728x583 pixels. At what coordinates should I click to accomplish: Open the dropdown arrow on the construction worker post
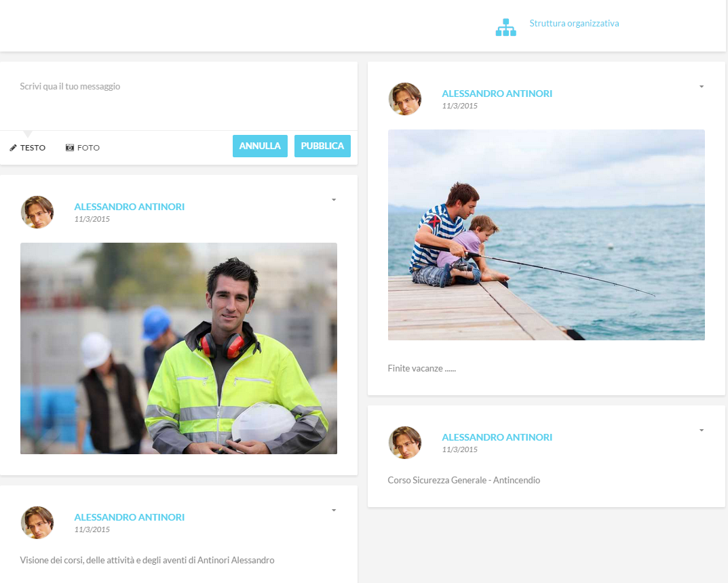pos(334,200)
